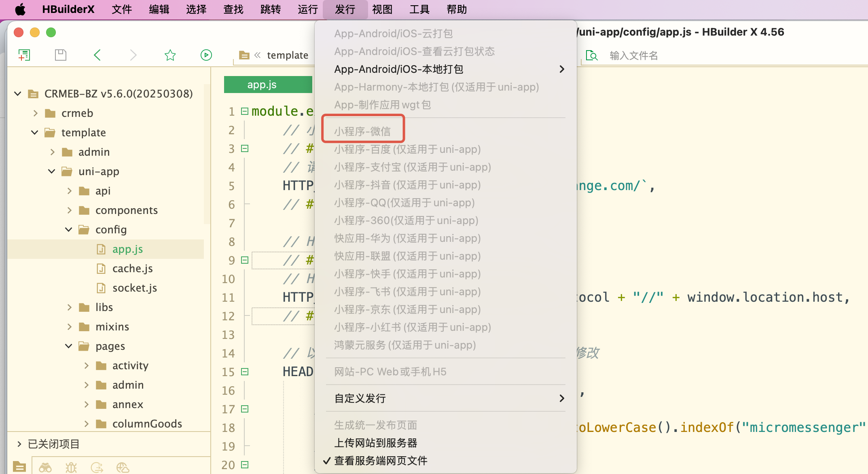The image size is (868, 474).
Task: Open the 帮助 menu
Action: 457,9
